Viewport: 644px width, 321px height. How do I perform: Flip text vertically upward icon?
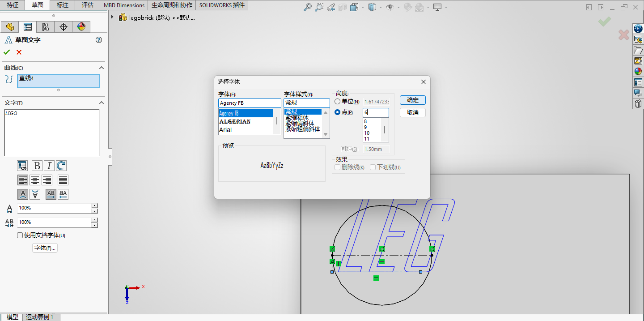tap(22, 194)
